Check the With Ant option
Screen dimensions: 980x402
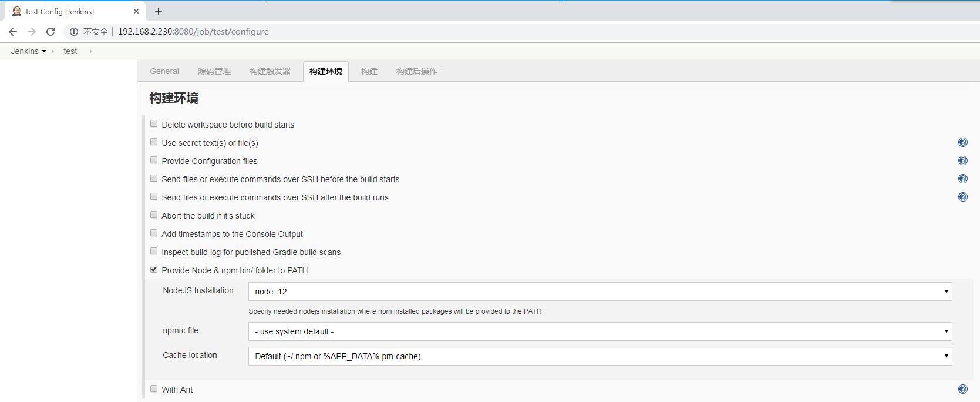154,389
